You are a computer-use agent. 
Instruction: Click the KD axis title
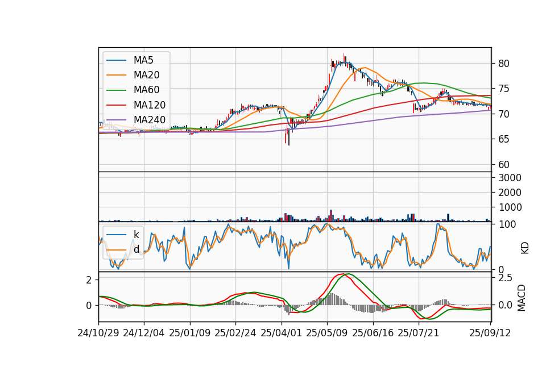pyautogui.click(x=525, y=248)
